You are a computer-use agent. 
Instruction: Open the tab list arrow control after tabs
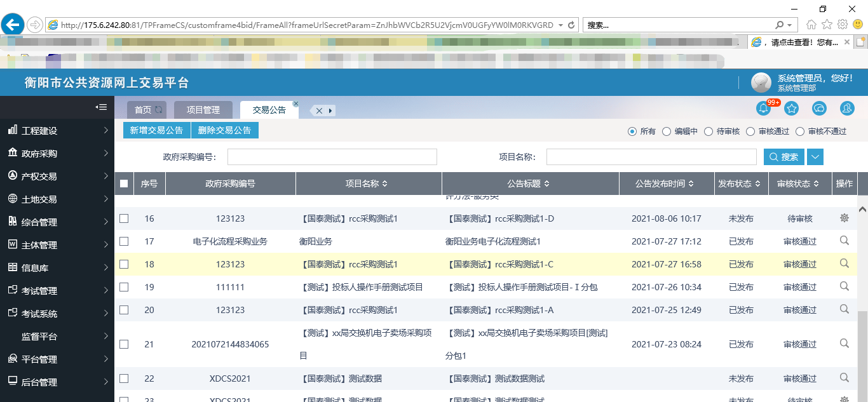(x=330, y=111)
